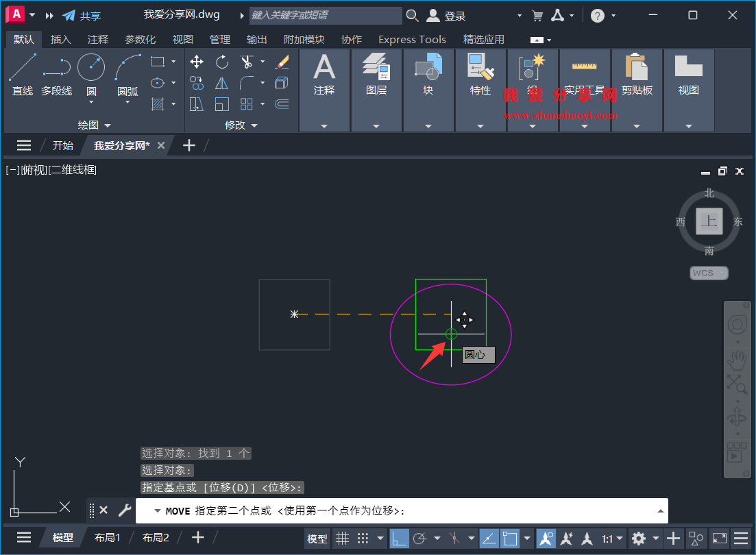This screenshot has width=756, height=555.
Task: Select the 直线 (Line) tool
Action: click(x=22, y=75)
